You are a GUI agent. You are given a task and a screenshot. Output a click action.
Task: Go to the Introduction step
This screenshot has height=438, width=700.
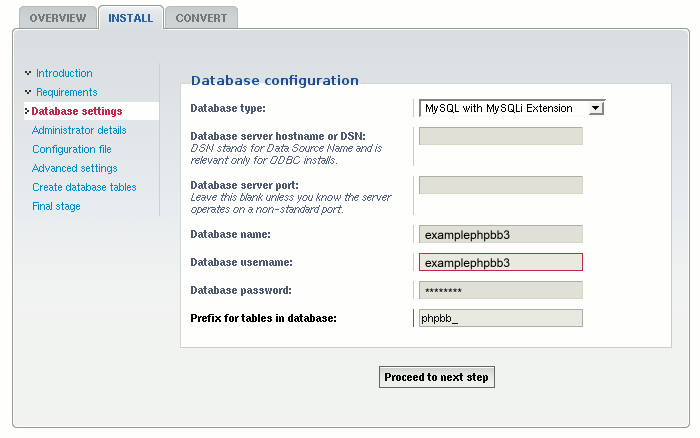(64, 73)
